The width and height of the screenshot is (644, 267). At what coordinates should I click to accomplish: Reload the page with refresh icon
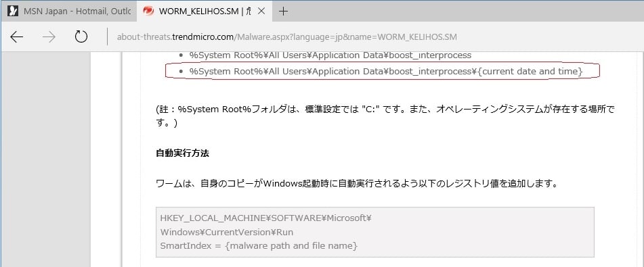pos(81,37)
